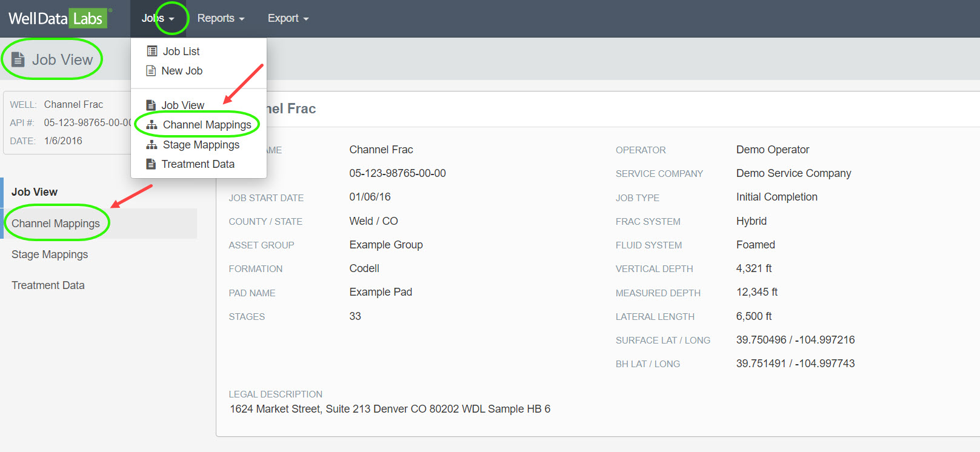Screen dimensions: 980x452
Task: Click the API number in the summary box
Action: (x=88, y=122)
